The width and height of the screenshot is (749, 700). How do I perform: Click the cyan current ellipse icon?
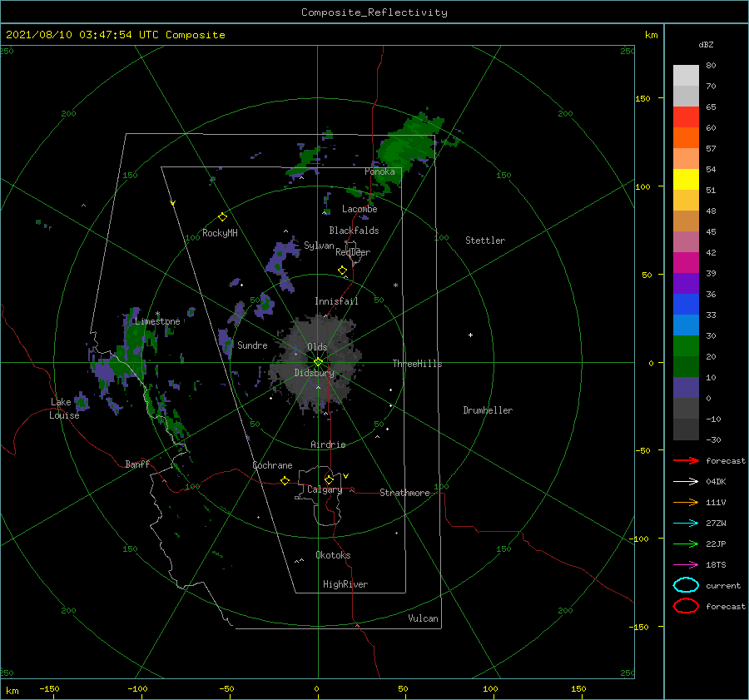[x=686, y=585]
